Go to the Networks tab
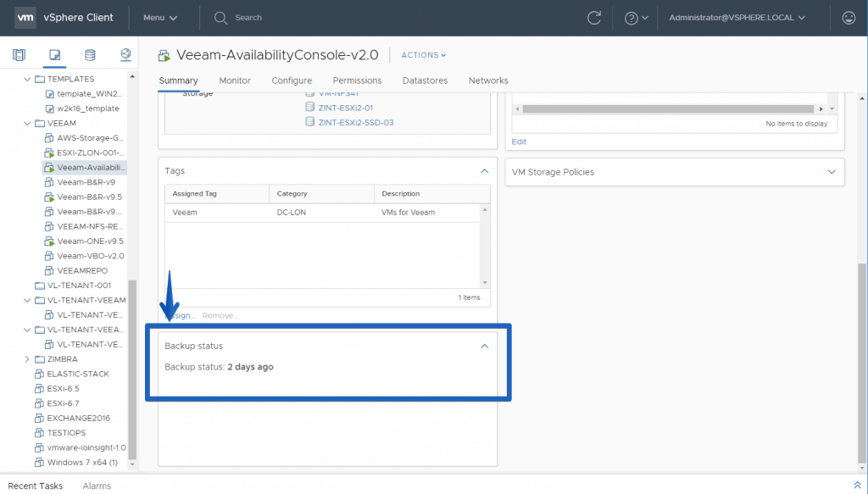Image resolution: width=868 pixels, height=494 pixels. coord(488,80)
